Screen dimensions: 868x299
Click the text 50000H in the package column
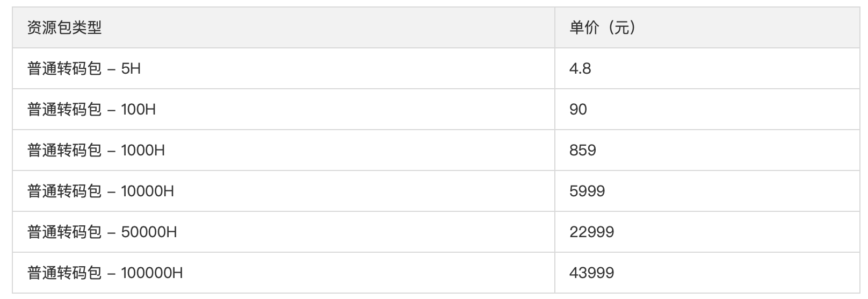[x=149, y=232]
